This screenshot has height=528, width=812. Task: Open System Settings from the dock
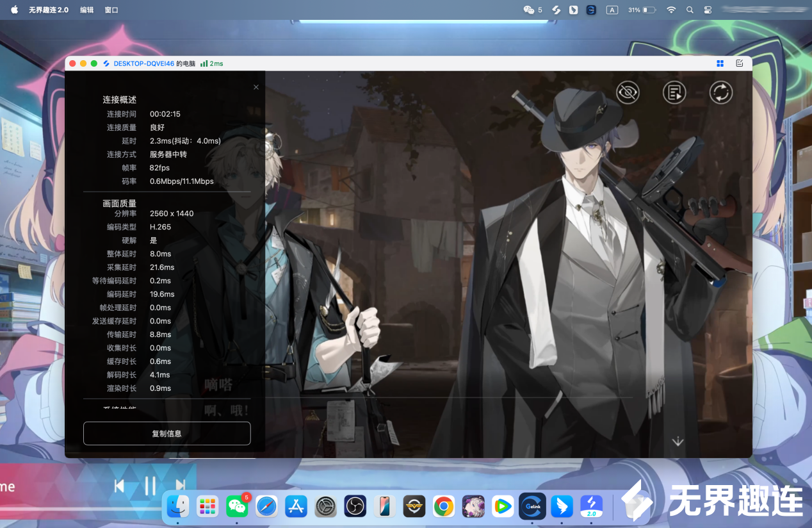(325, 506)
